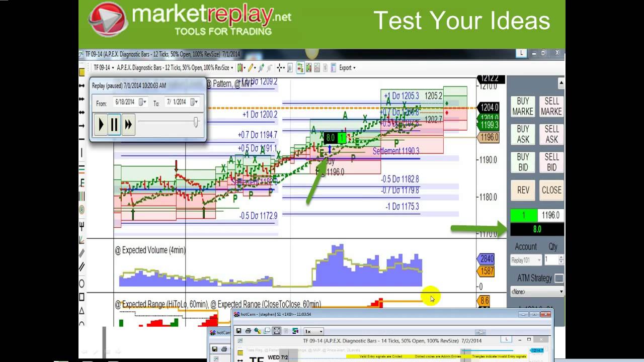Open the strategies toolbar icon

coord(325,68)
